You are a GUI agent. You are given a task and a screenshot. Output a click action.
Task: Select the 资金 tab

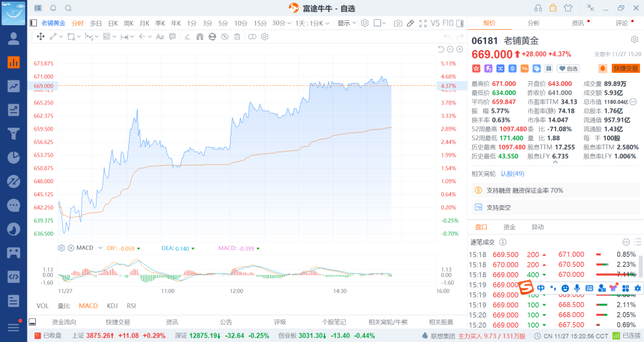tap(509, 227)
